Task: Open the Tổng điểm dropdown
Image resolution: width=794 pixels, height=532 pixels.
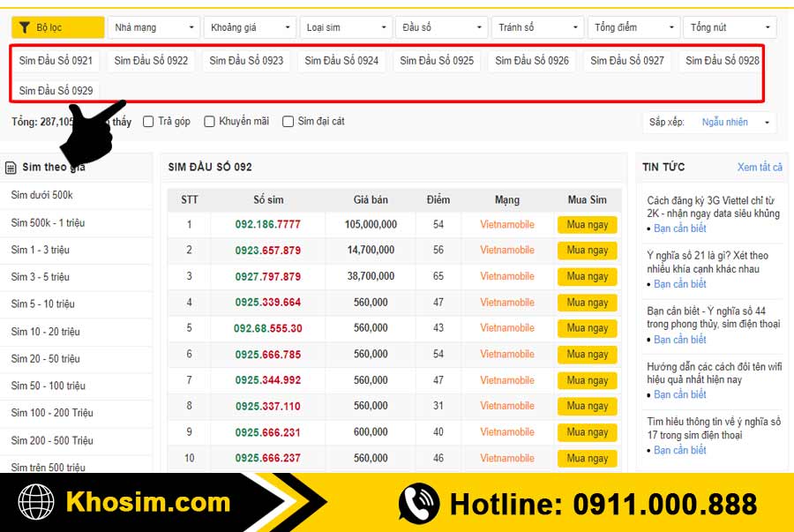Action: 633,26
